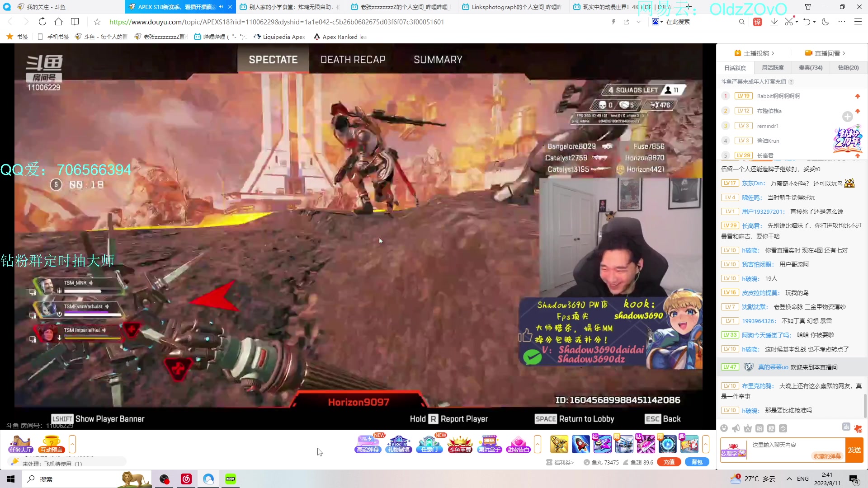Open the 任务大厅 task hall icon
868x488 pixels.
21,444
